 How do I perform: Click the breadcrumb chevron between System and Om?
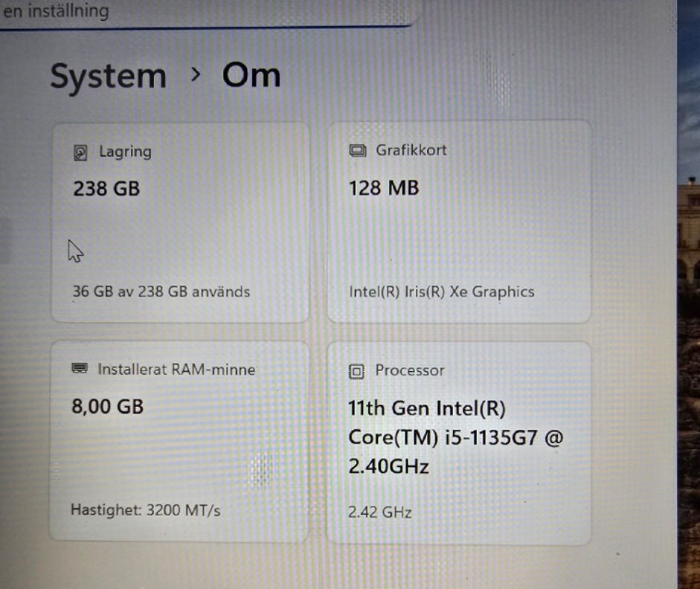pyautogui.click(x=195, y=74)
